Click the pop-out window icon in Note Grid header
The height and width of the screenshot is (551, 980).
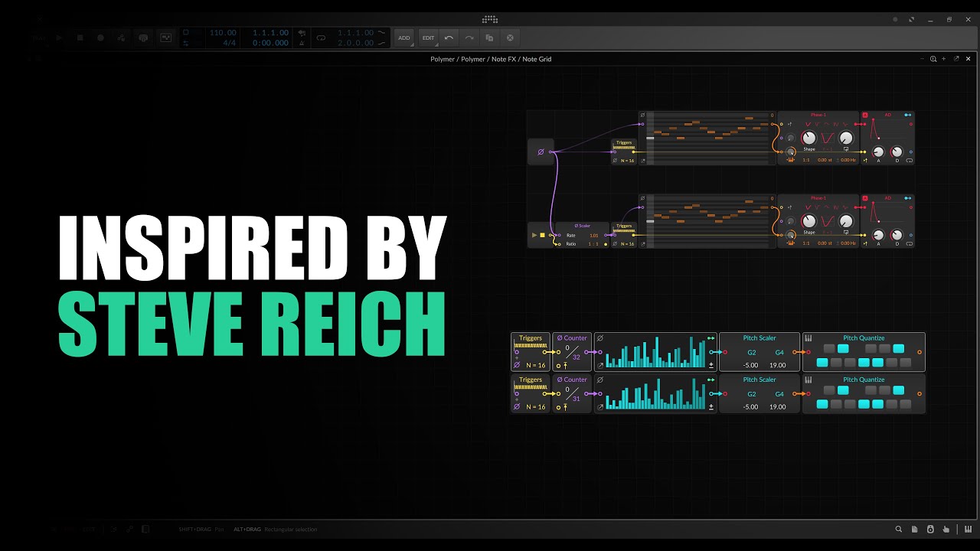(x=956, y=59)
